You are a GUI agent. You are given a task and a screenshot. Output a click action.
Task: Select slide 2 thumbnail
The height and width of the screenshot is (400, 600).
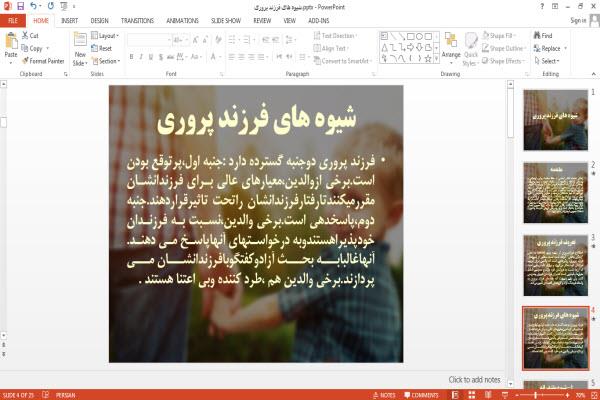tap(556, 193)
